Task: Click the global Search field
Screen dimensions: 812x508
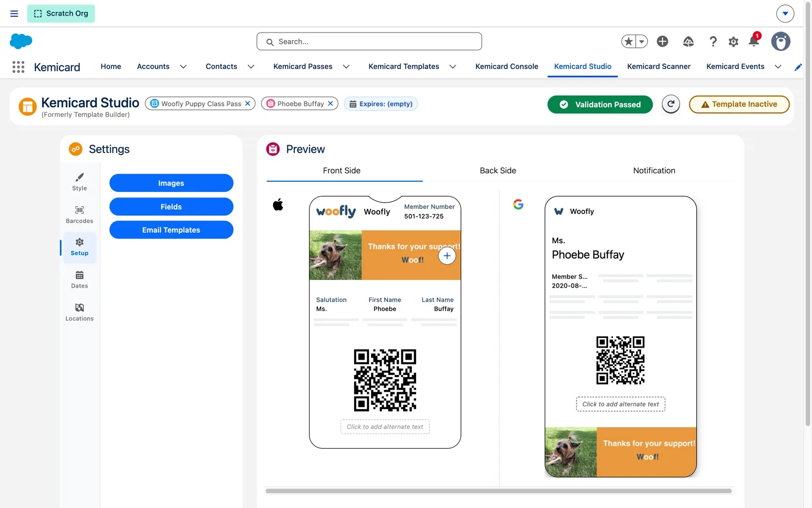Action: [369, 42]
